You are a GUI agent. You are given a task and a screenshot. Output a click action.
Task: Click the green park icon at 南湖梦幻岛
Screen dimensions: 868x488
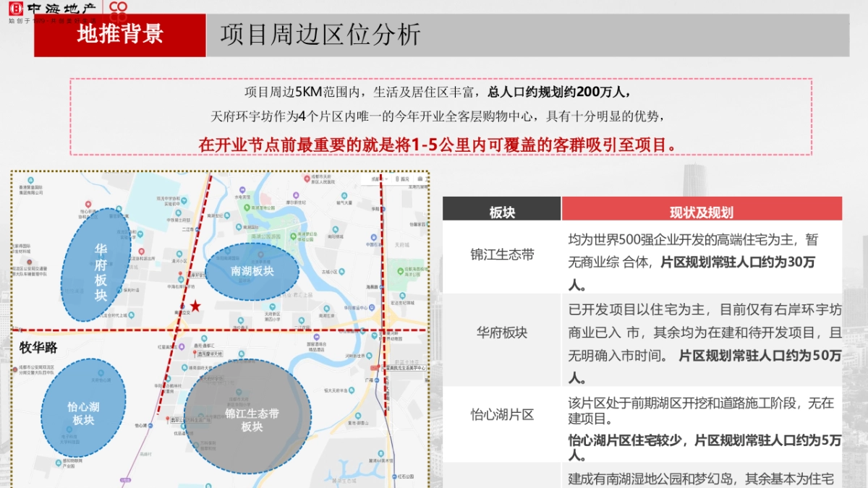(x=293, y=236)
